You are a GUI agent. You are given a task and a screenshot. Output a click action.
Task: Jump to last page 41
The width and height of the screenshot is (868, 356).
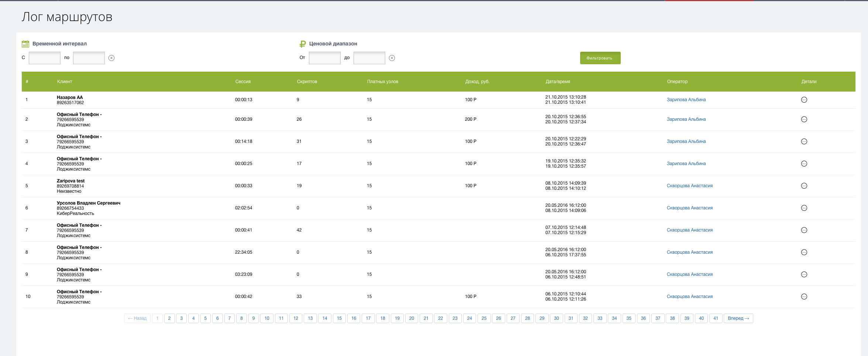point(716,318)
